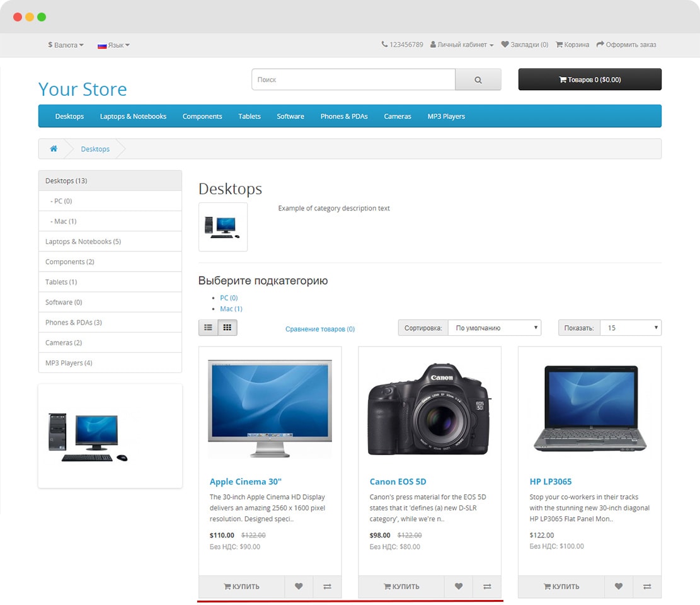Select - Mac (1) in sidebar
This screenshot has height=605, width=700.
[110, 221]
